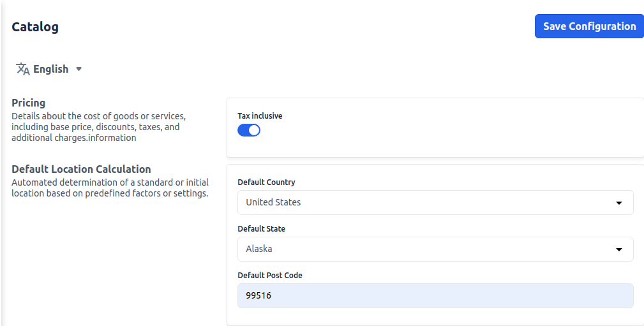Open the English language selector
Image resolution: width=644 pixels, height=326 pixels.
50,69
